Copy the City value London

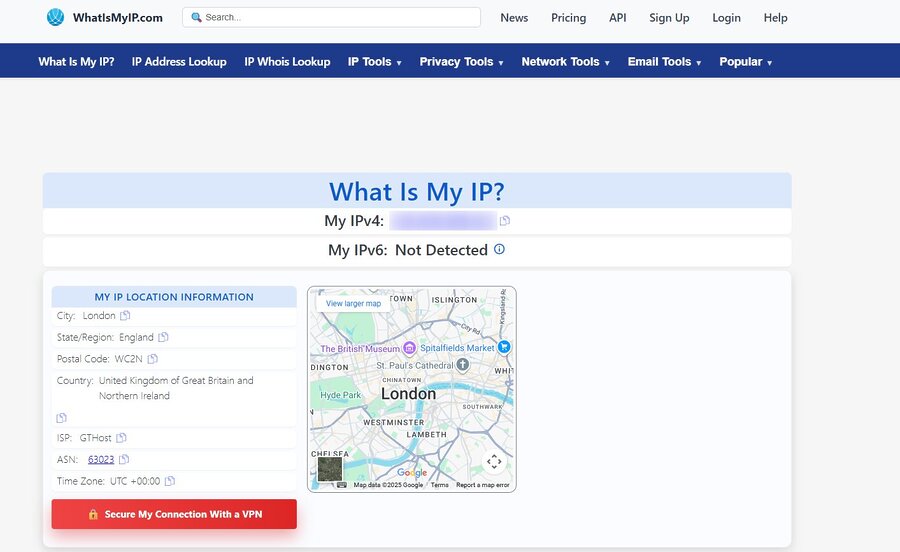[126, 316]
